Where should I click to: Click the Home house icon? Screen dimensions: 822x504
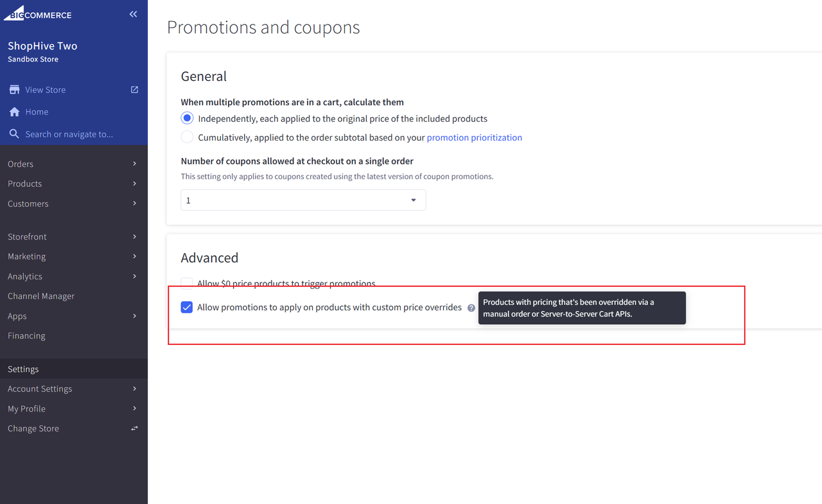pos(14,112)
